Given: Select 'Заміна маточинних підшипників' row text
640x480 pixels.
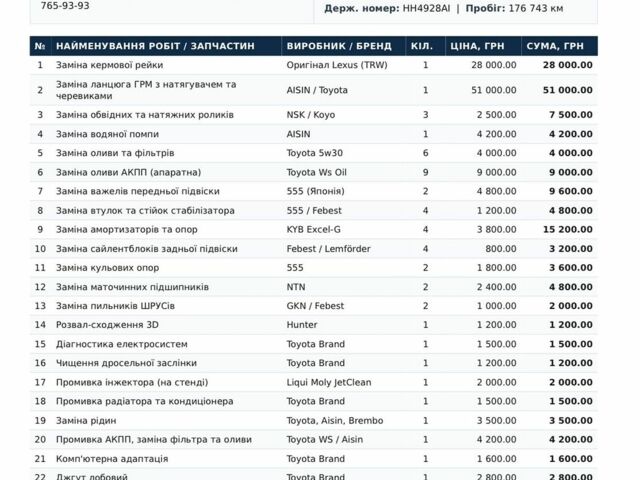Looking at the screenshot, I should (132, 287).
